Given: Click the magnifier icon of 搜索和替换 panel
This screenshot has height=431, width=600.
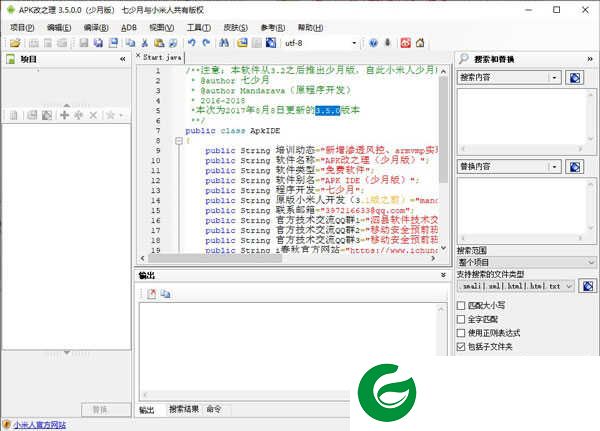Looking at the screenshot, I should [x=463, y=59].
